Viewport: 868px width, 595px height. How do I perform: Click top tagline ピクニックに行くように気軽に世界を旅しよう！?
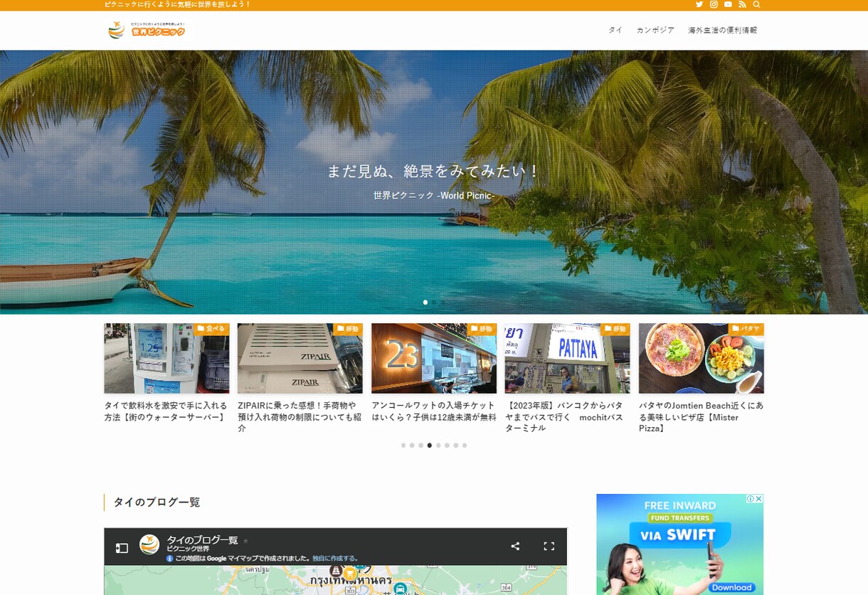[x=178, y=4]
